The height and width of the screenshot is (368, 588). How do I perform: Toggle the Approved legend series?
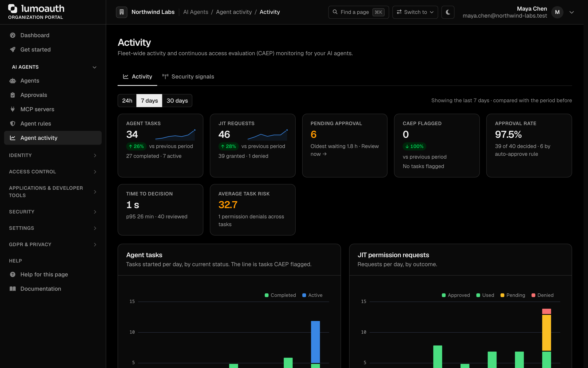pos(455,295)
